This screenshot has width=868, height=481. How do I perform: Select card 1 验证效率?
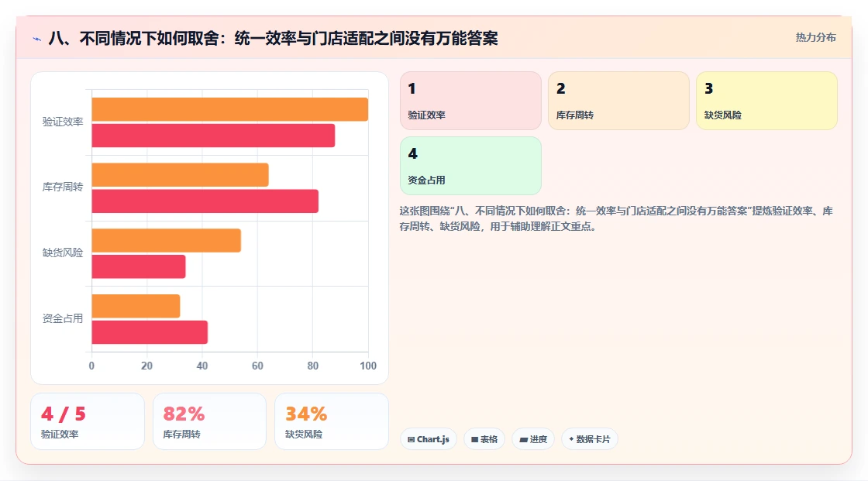coord(470,101)
